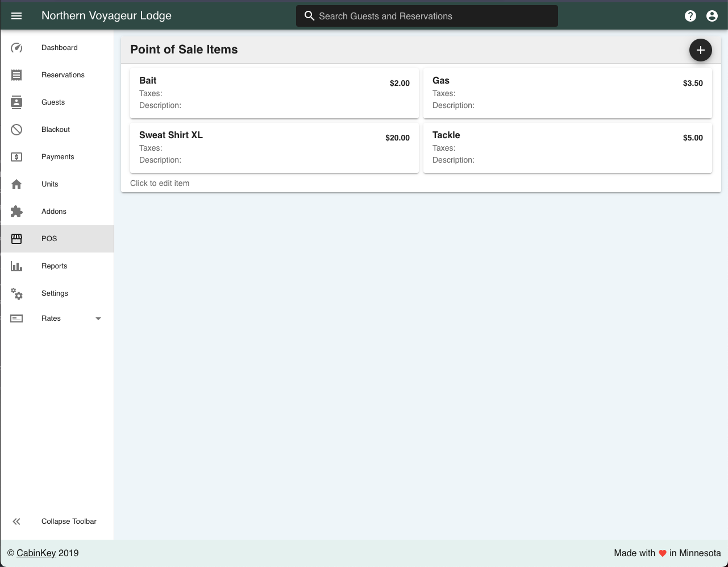Add a new point of sale item
Image resolution: width=728 pixels, height=567 pixels.
click(x=700, y=50)
